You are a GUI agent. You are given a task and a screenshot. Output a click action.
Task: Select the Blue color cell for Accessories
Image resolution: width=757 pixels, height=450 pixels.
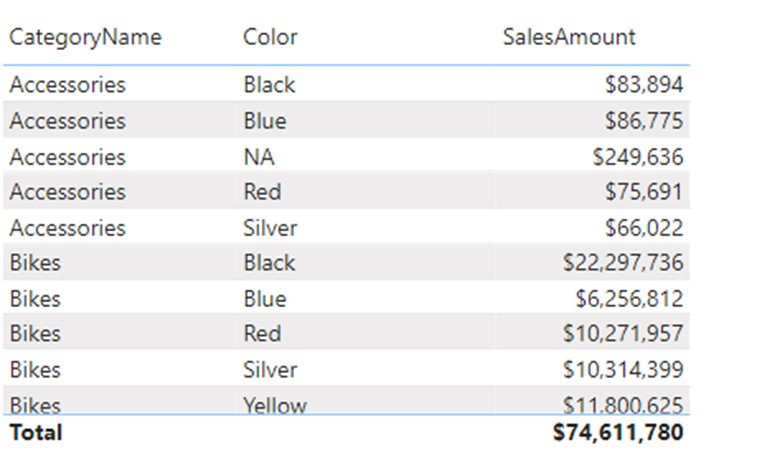click(x=265, y=121)
